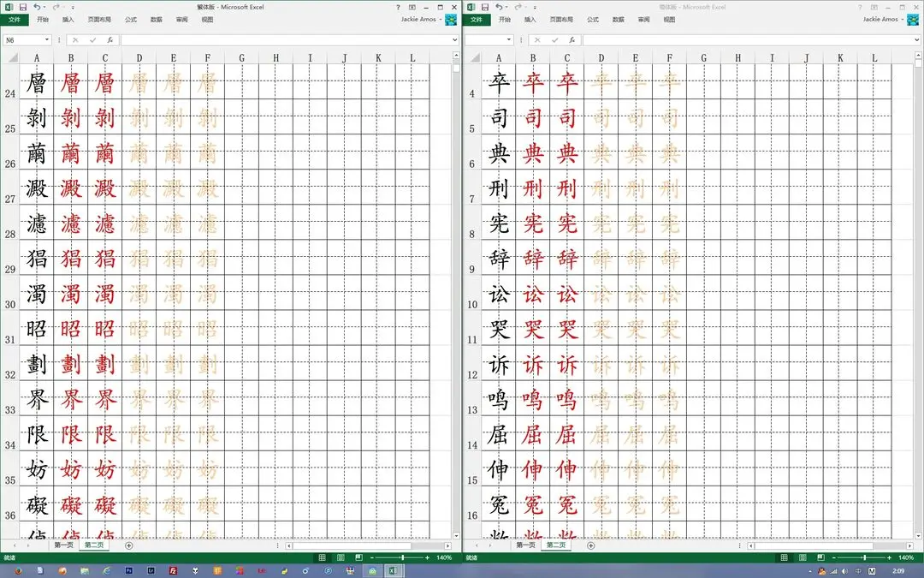Switch right window to Page Break Preview
The height and width of the screenshot is (578, 924).
tap(820, 557)
